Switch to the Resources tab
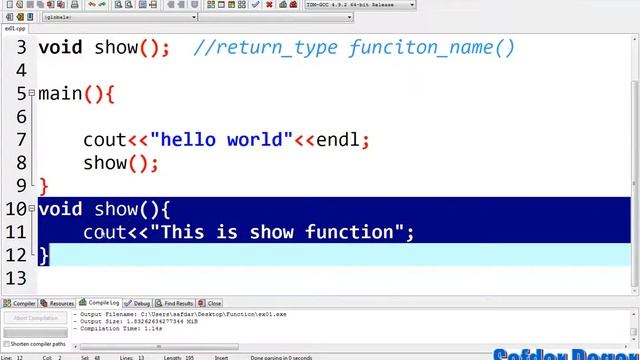The image size is (640, 360). pyautogui.click(x=58, y=303)
